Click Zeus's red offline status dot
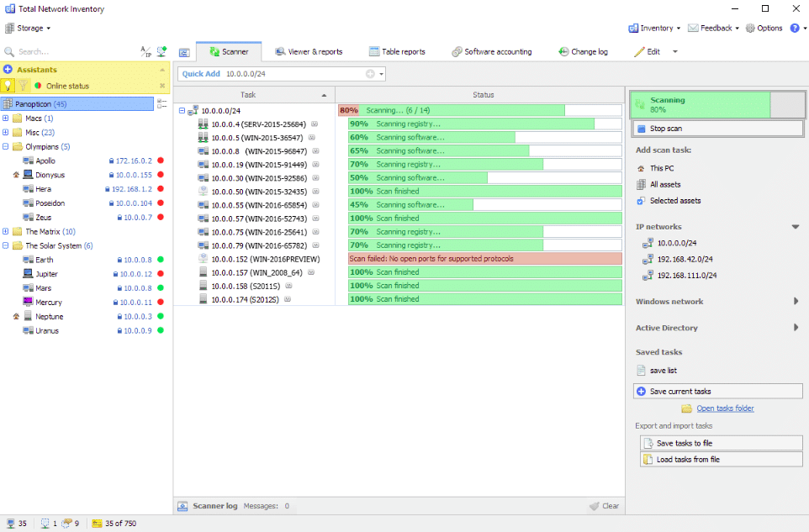The image size is (809, 532). coord(161,217)
